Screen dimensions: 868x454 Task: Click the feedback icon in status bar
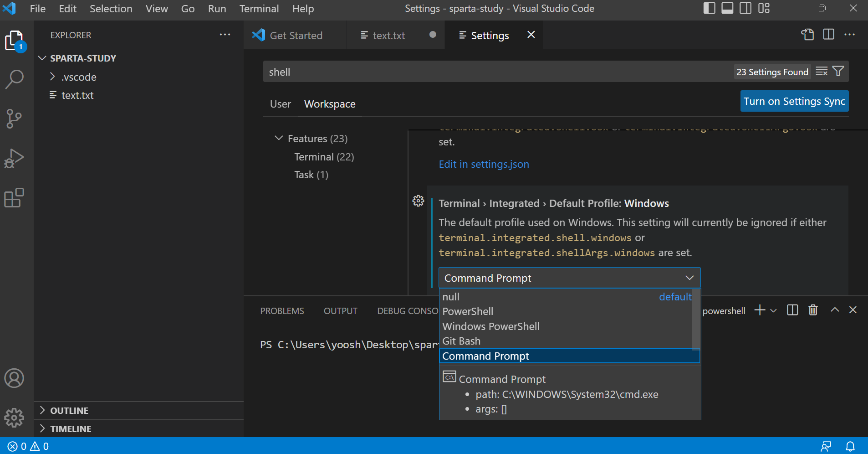[x=826, y=446]
